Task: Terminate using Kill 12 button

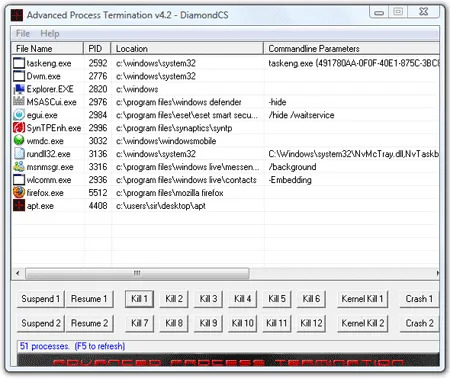Action: (x=311, y=323)
